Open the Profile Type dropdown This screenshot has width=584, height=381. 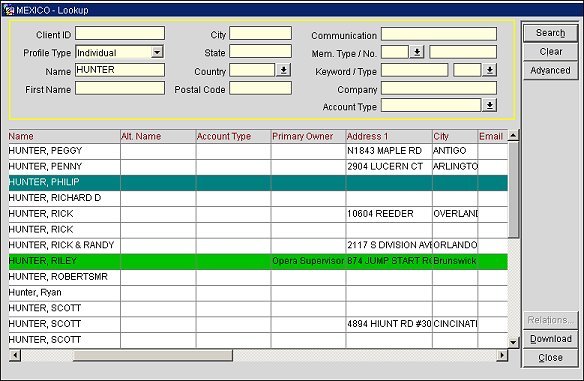[x=157, y=52]
